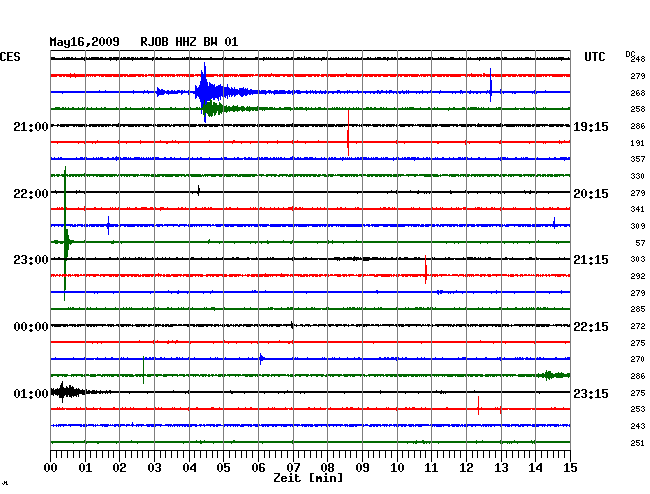This screenshot has height=494, width=650.
Task: Select the DC value 243
Action: (638, 426)
